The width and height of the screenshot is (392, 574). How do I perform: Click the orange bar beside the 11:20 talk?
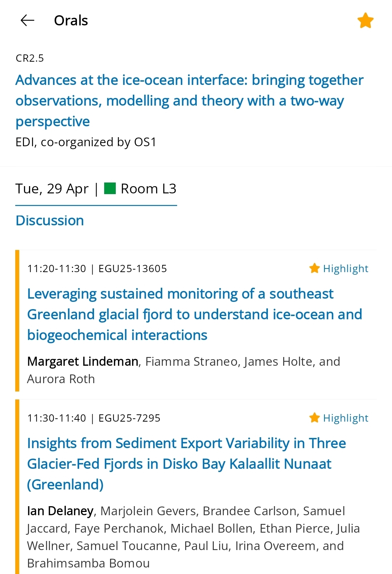tap(17, 321)
